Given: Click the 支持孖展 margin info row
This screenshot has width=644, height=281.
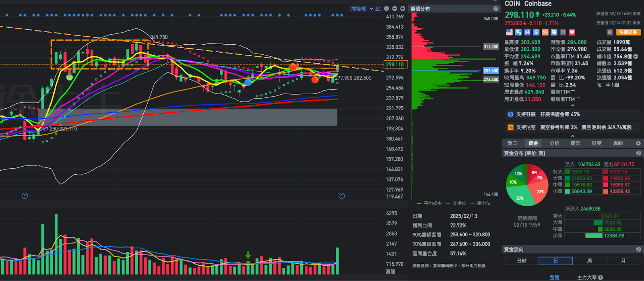Looking at the screenshot, I should tap(572, 114).
